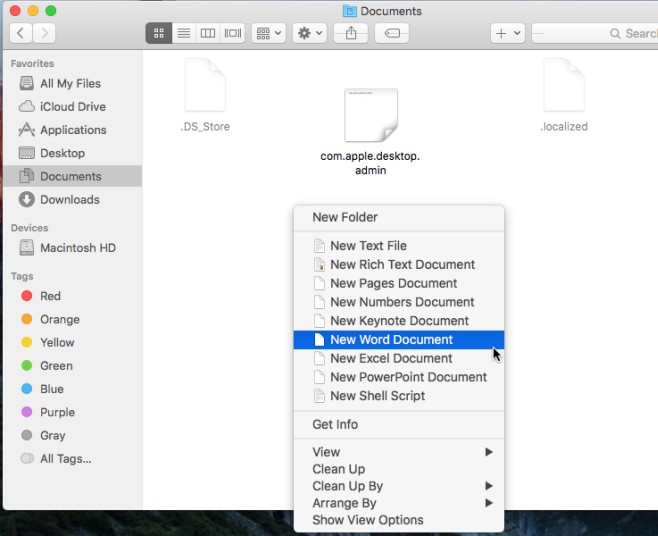
Task: Open the plus New File dropdown
Action: click(508, 33)
